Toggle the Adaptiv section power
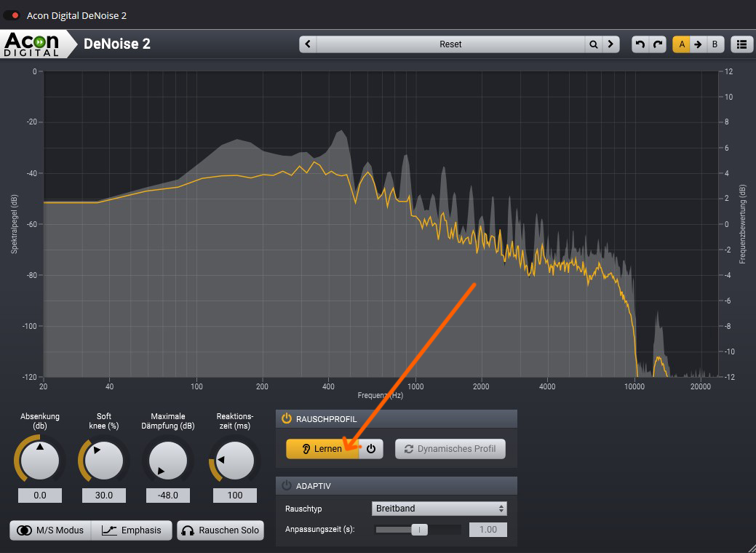 coord(287,485)
